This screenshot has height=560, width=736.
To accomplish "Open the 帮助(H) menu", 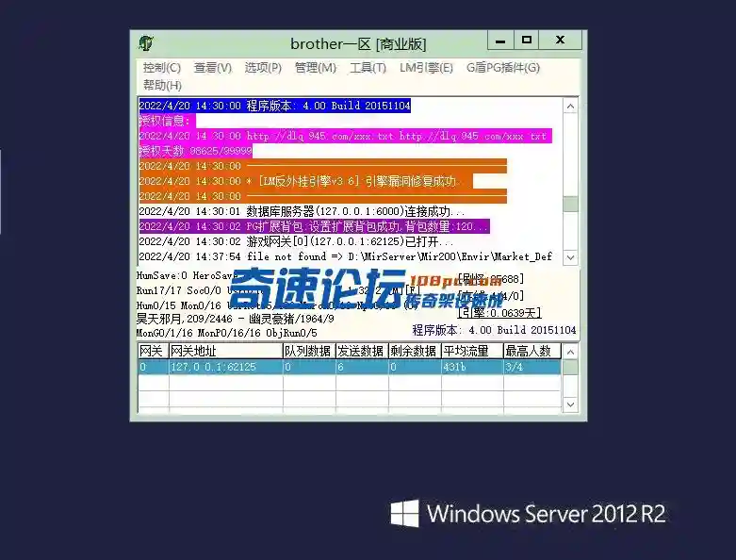I will [x=162, y=85].
